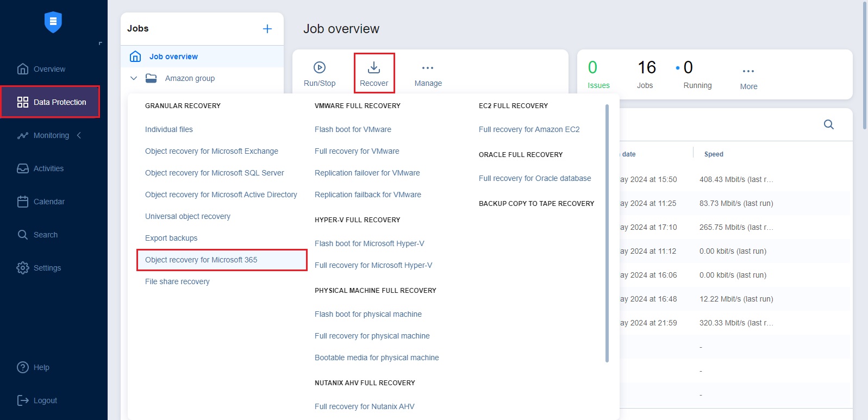Click the search magnifier in jobs table

828,124
